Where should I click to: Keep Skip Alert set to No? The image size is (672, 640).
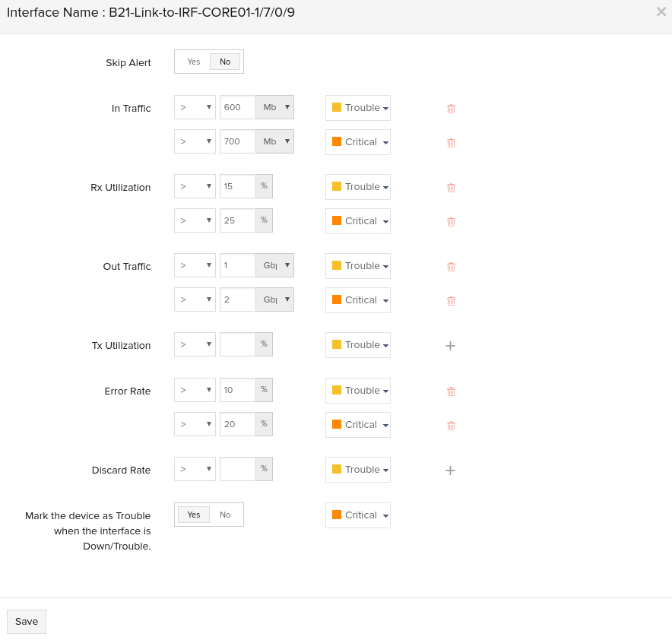point(225,62)
